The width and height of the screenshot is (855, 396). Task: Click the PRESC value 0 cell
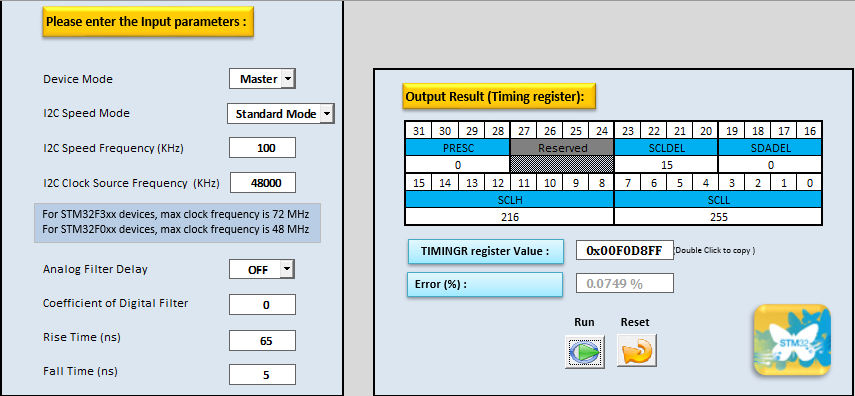457,165
